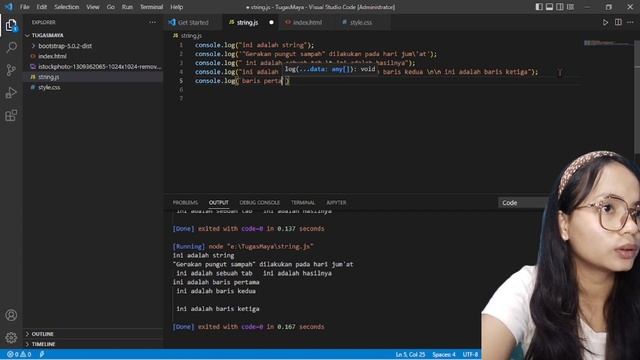Open the Terminal panel tab

303,202
